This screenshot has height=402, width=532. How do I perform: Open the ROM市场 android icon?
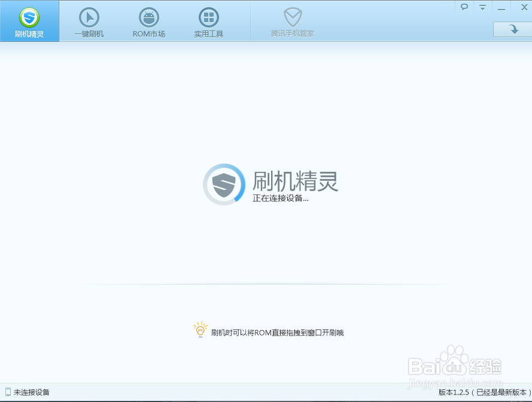[148, 17]
